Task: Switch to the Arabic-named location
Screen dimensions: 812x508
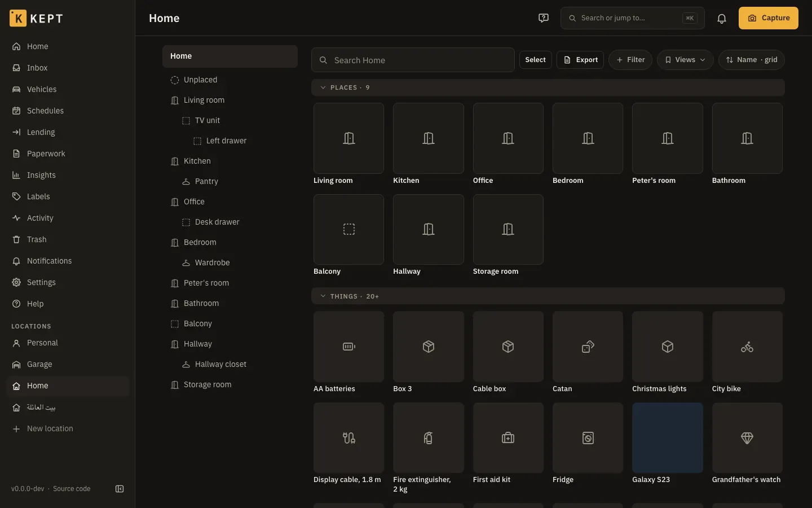Action: (68, 407)
